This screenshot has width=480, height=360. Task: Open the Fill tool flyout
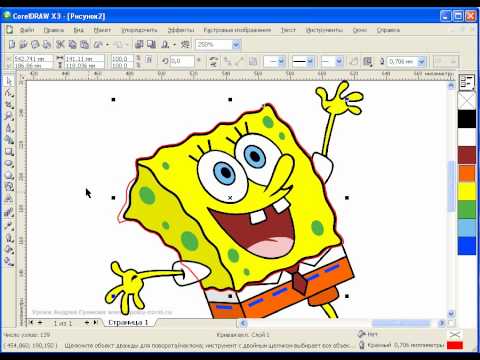[9, 250]
